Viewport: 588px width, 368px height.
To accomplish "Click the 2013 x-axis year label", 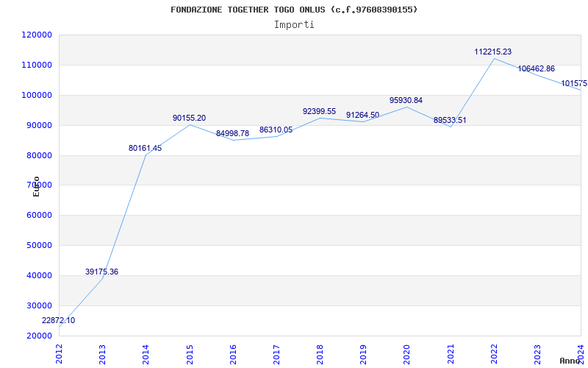I will pos(102,355).
